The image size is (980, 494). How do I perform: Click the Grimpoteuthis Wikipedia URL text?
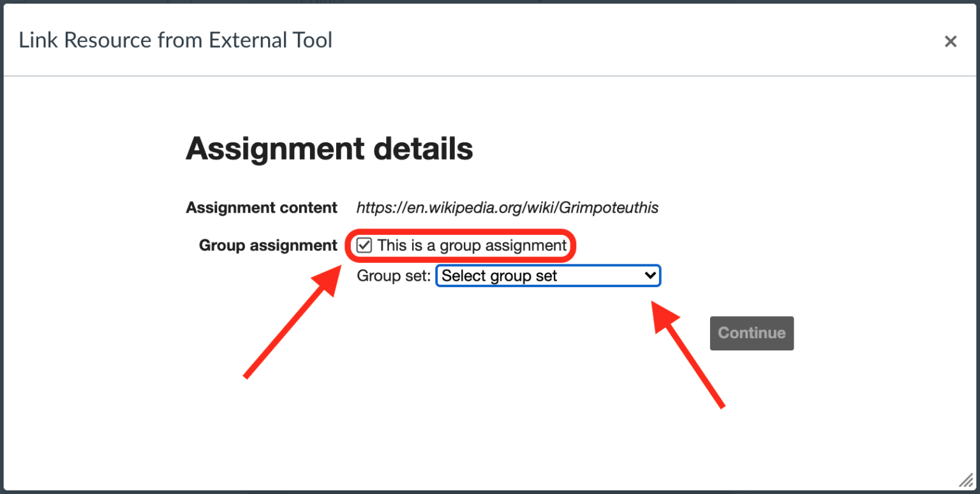point(507,207)
